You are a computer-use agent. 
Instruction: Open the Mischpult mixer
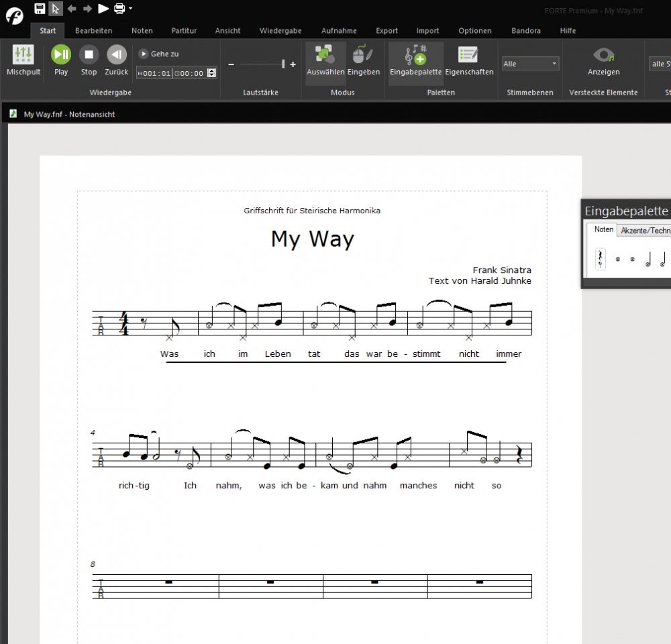pyautogui.click(x=23, y=60)
